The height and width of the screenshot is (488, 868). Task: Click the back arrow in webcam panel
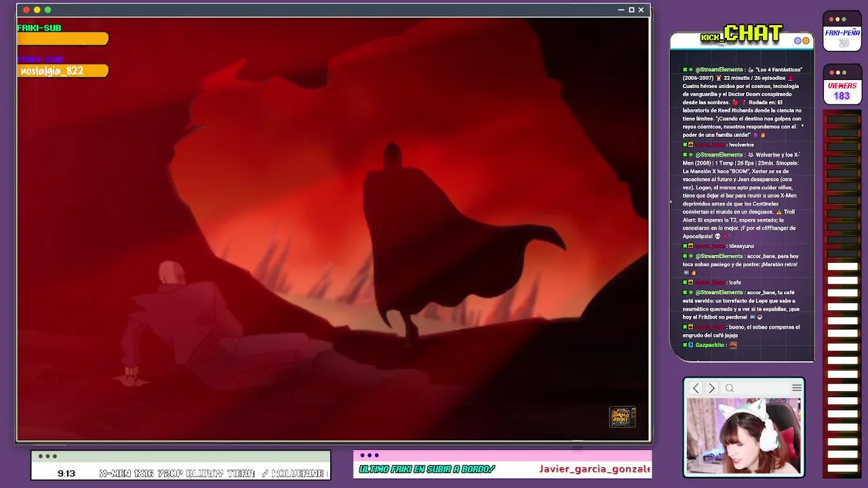[x=696, y=388]
